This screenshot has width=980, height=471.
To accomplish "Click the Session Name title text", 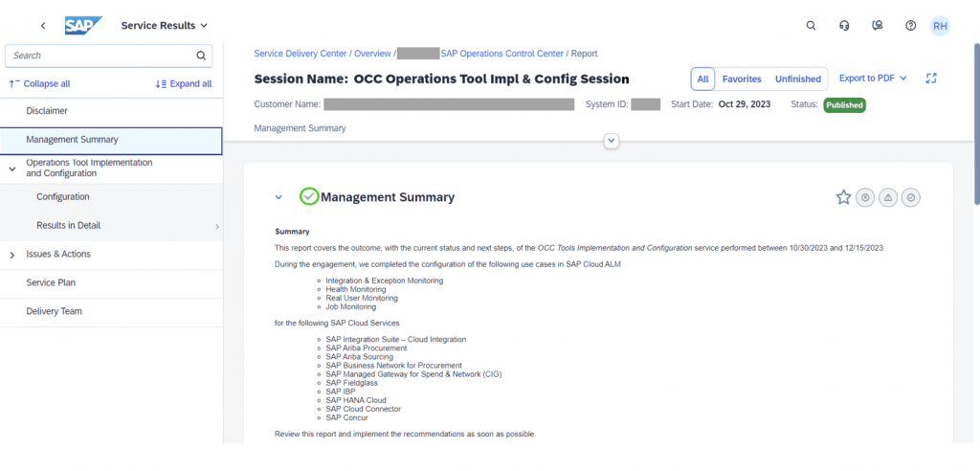I will click(441, 79).
